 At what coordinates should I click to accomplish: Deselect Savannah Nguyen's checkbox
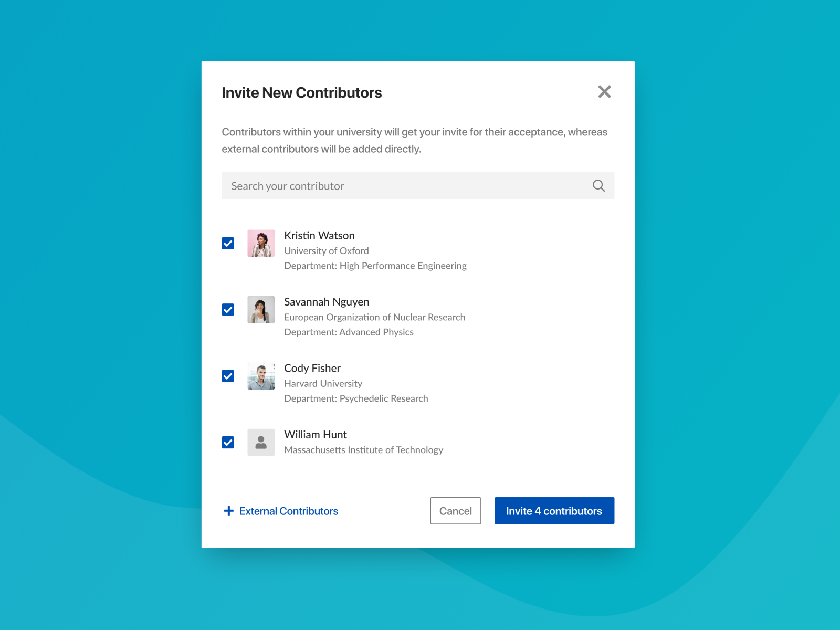(228, 310)
